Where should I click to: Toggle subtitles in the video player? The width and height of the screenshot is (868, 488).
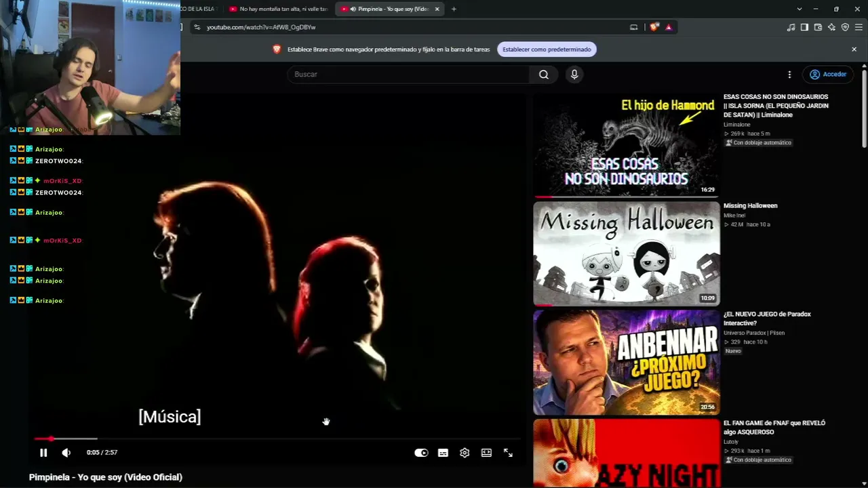[x=443, y=453]
